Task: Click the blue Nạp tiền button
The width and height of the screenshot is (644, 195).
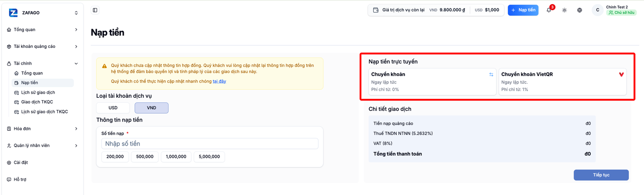Action: click(523, 10)
